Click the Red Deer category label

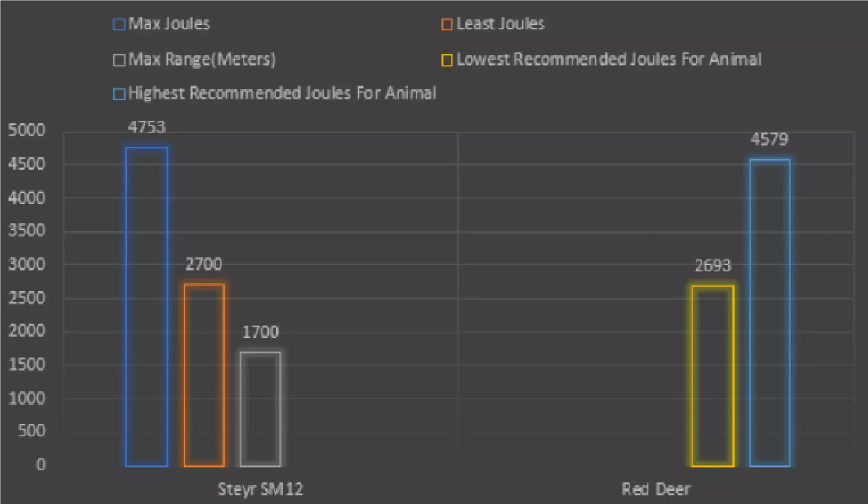[x=656, y=489]
